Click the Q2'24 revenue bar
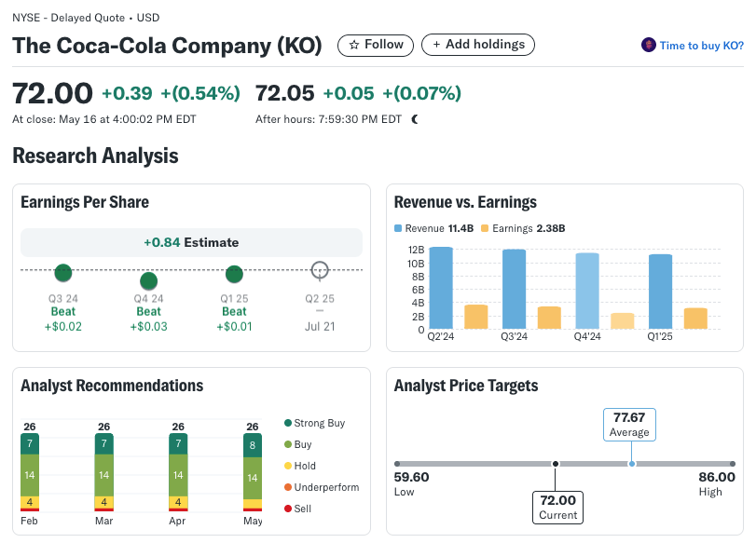Viewport: 756px width, 543px height. [441, 288]
